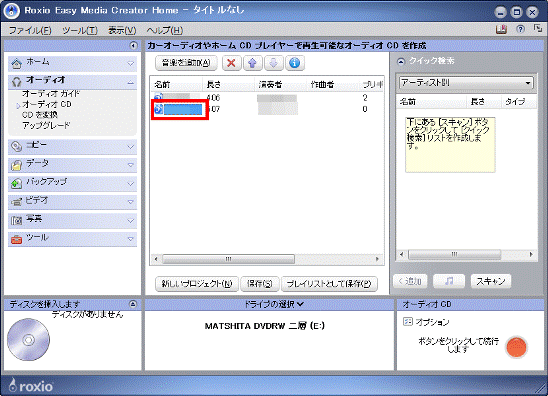Expand the ツール section chevron
The height and width of the screenshot is (396, 548).
click(130, 239)
